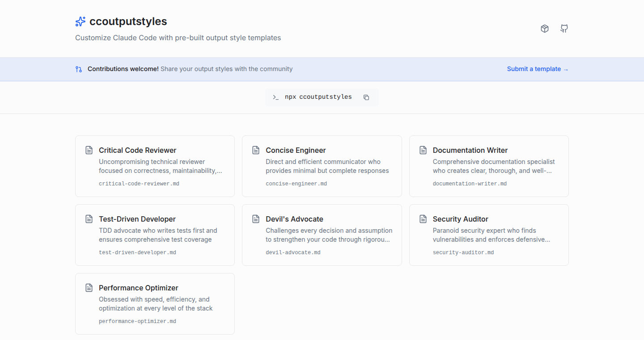Click the security-auditor.md filename

click(x=463, y=252)
